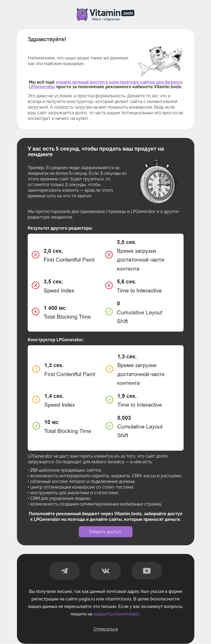Click green check icon beside 0 Cumulative Layout Shift

point(109,312)
